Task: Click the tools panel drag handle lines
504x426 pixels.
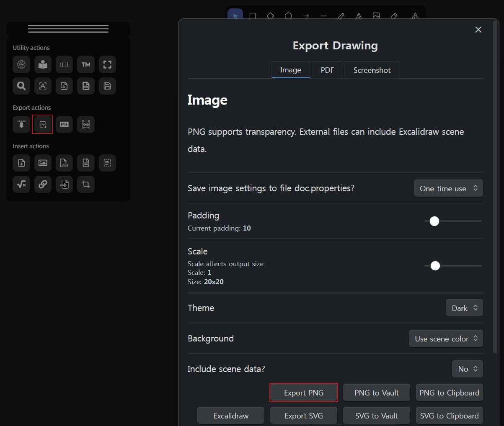Action: click(x=68, y=29)
